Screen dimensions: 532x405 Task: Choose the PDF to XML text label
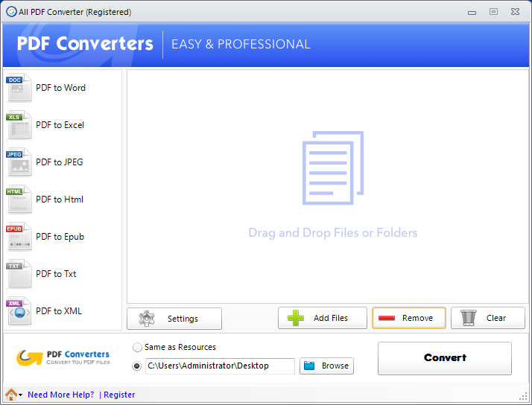tap(59, 311)
